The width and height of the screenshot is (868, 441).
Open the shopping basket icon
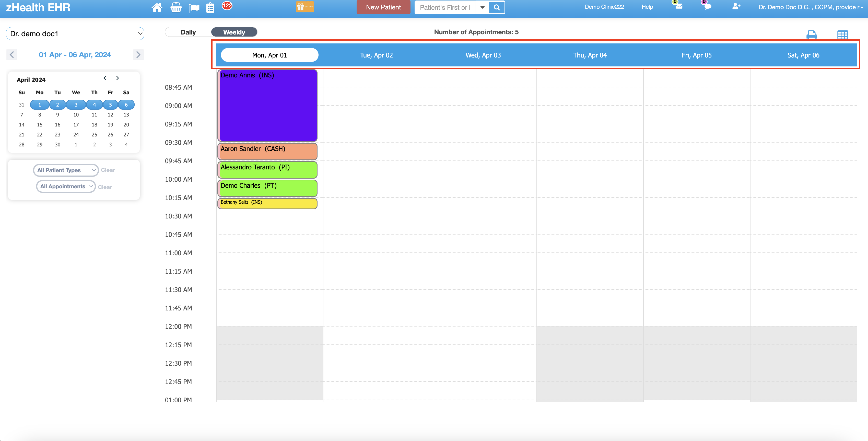[x=176, y=7]
